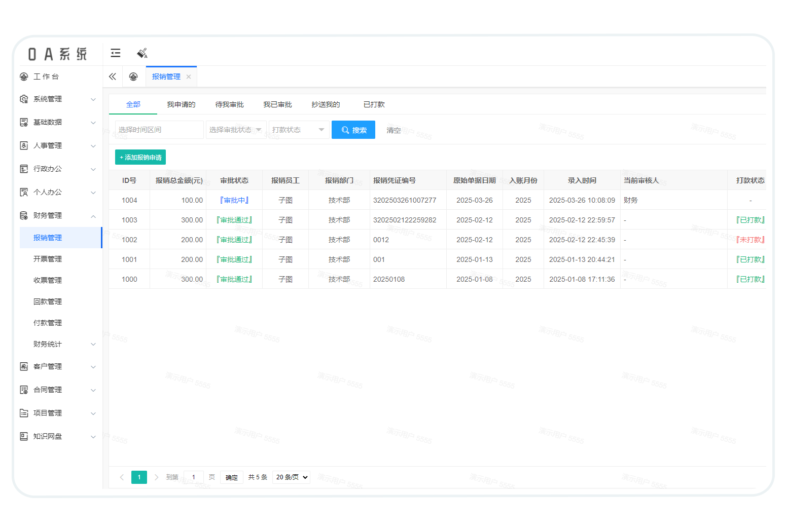Screen dimensions: 786x532
Task: Click the blue 搜索 button
Action: click(353, 130)
